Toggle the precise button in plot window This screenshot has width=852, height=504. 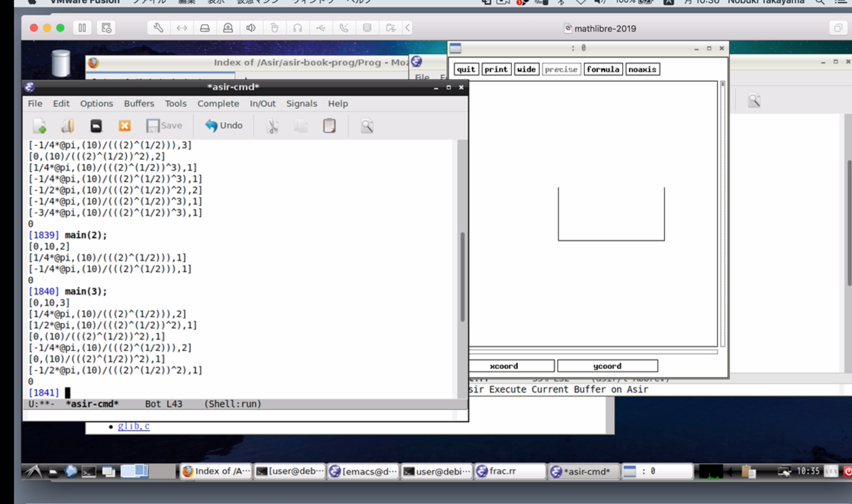561,69
